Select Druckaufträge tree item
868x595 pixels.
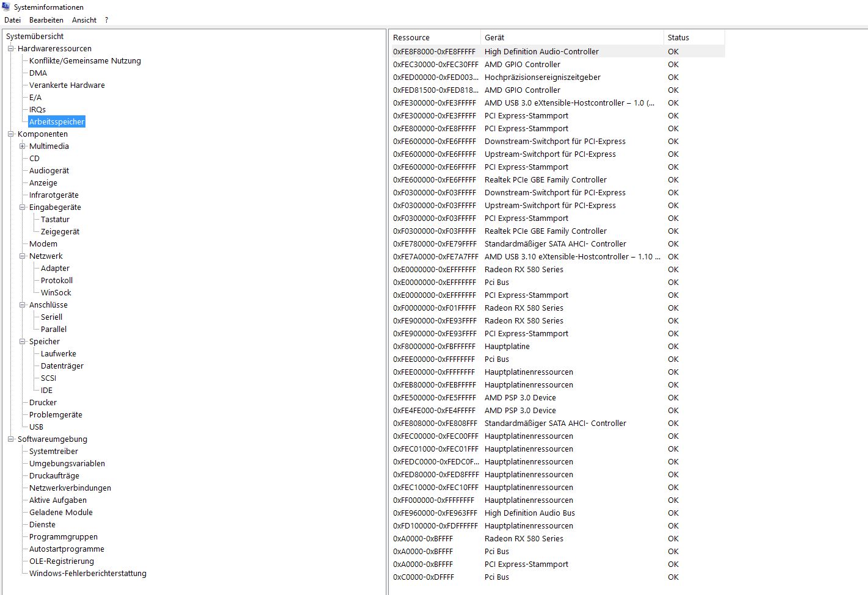(54, 475)
